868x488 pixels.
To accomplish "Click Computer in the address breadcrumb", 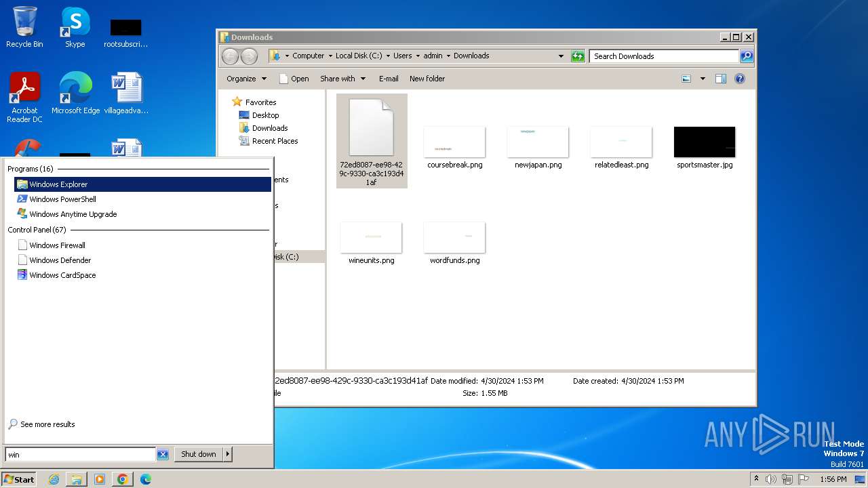I will [309, 56].
